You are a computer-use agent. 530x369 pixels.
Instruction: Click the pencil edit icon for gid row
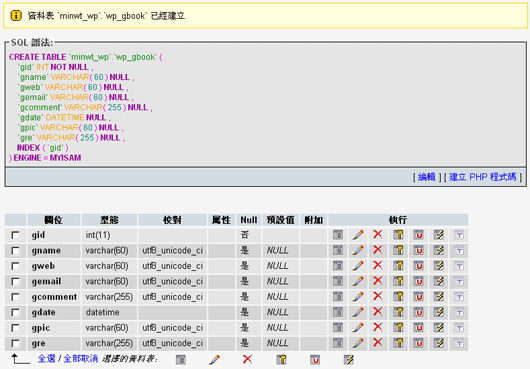click(x=358, y=235)
